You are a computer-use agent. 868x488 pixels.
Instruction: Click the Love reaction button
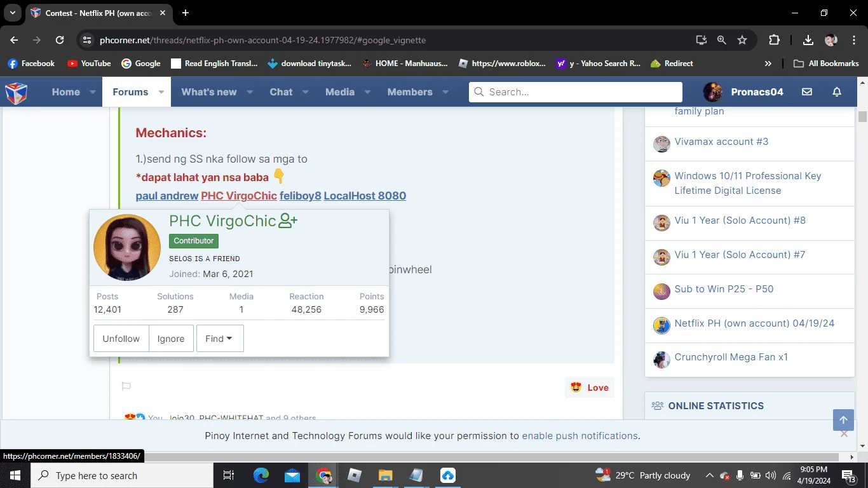pyautogui.click(x=590, y=388)
